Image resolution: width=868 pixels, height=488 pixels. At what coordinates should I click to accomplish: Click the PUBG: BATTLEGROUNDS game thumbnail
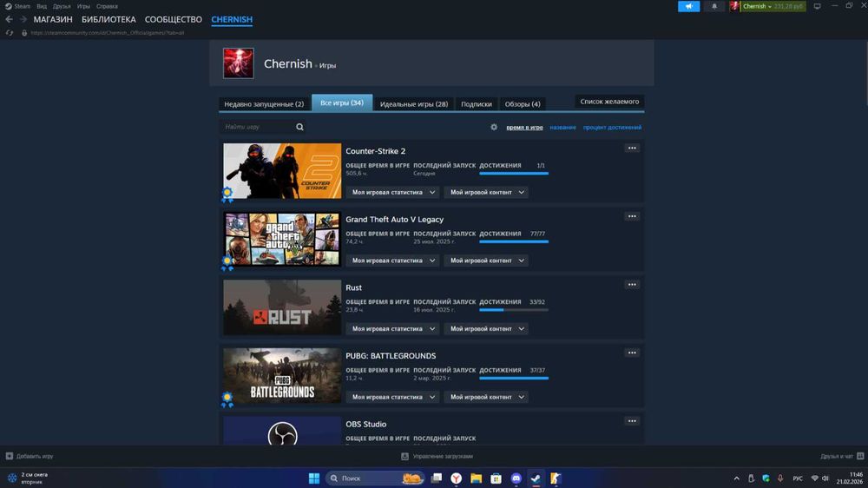pos(282,376)
